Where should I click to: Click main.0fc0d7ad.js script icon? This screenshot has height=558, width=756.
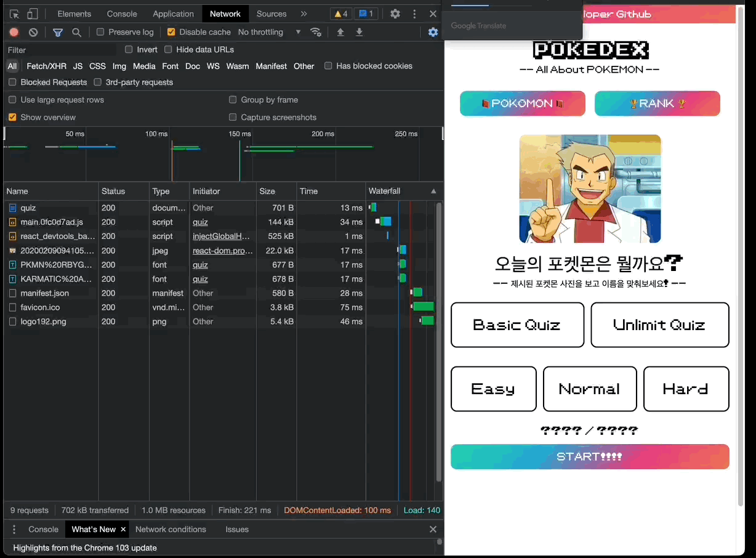pyautogui.click(x=13, y=222)
